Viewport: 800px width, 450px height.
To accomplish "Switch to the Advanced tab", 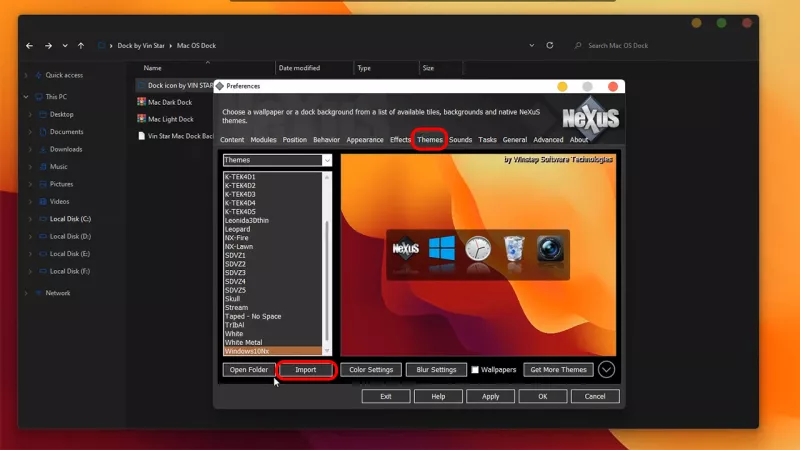I will 548,139.
